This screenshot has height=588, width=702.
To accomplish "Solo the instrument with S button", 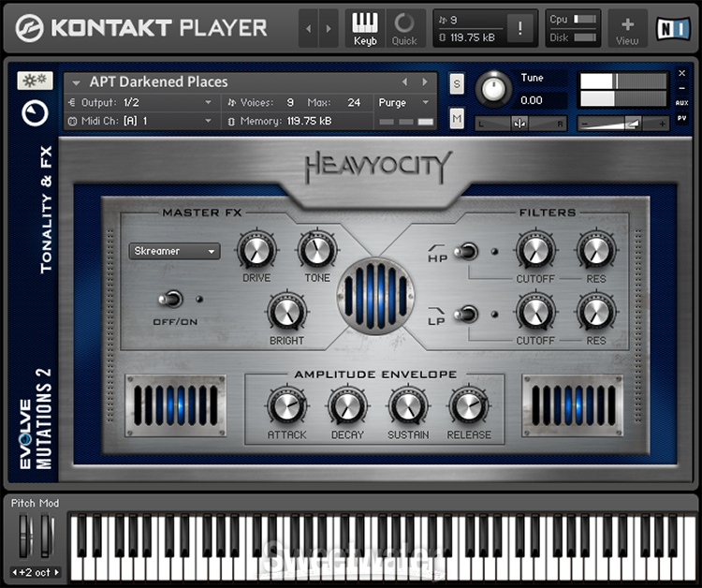I will (x=456, y=83).
